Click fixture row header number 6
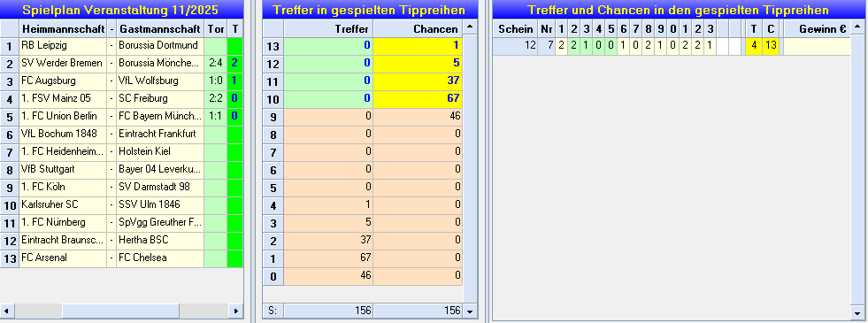Viewport: 868px width, 323px height. click(x=10, y=135)
